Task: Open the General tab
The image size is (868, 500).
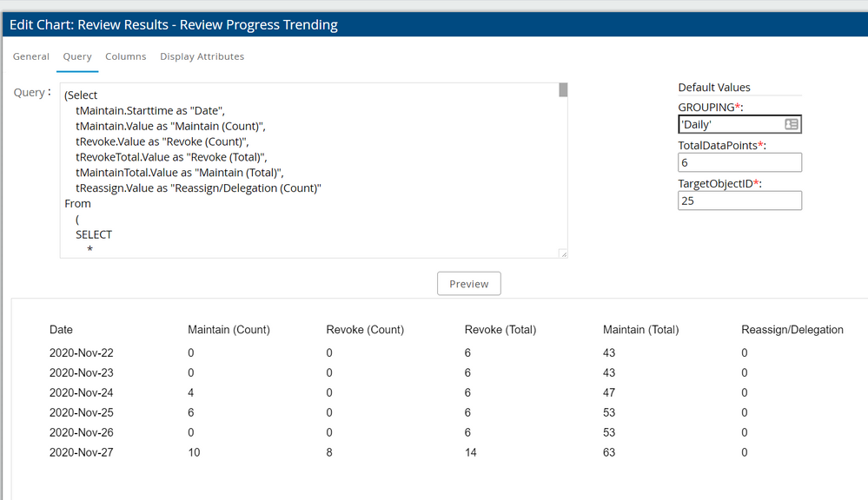Action: 30,56
